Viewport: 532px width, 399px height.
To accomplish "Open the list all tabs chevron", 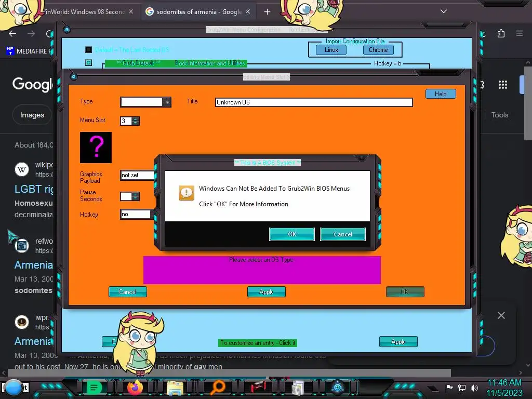I will tap(444, 11).
